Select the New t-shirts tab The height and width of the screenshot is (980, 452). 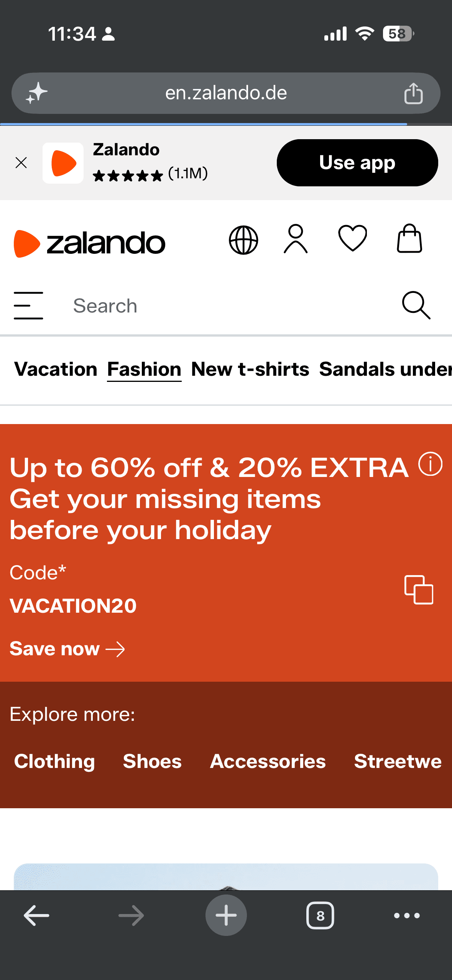coord(250,369)
